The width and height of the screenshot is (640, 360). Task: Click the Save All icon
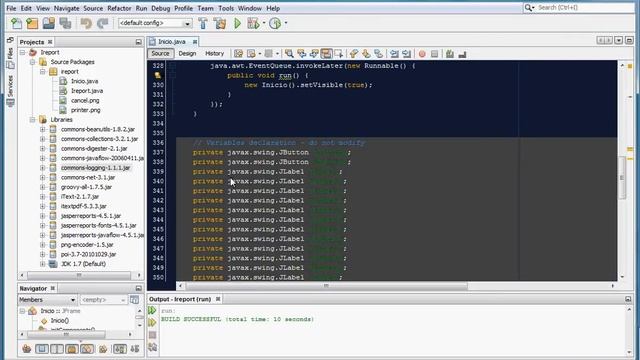click(x=65, y=23)
